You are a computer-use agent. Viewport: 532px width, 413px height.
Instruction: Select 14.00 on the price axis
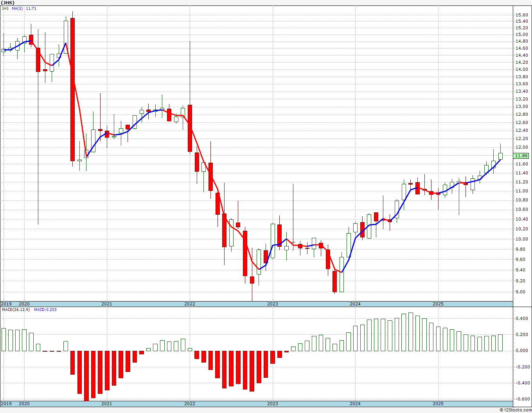click(x=521, y=69)
